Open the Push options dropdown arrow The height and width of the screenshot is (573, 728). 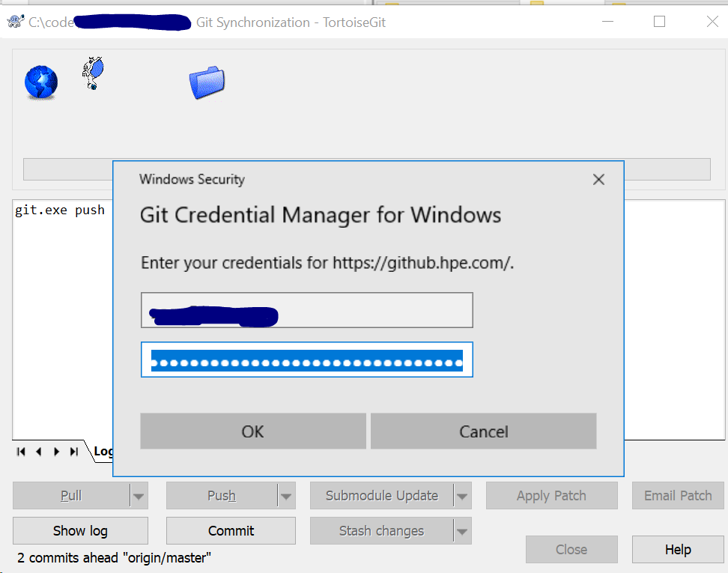pyautogui.click(x=285, y=495)
